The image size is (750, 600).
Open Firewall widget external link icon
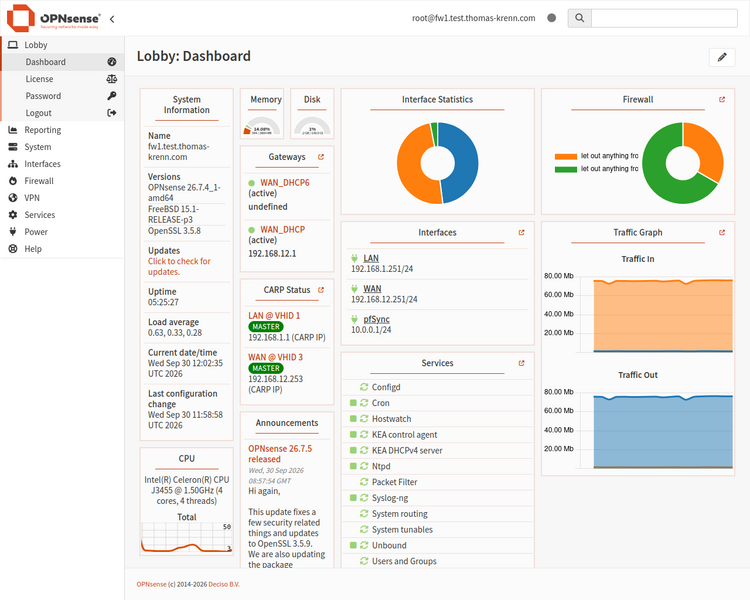click(722, 100)
